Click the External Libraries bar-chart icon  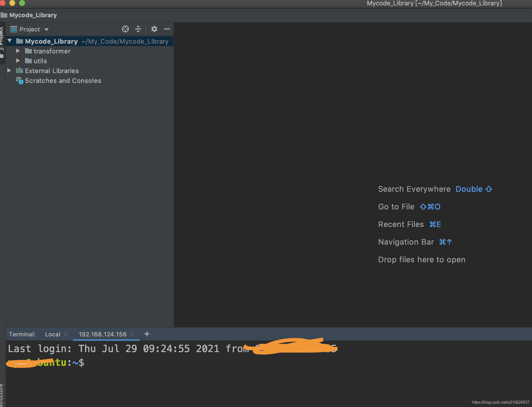pos(19,71)
